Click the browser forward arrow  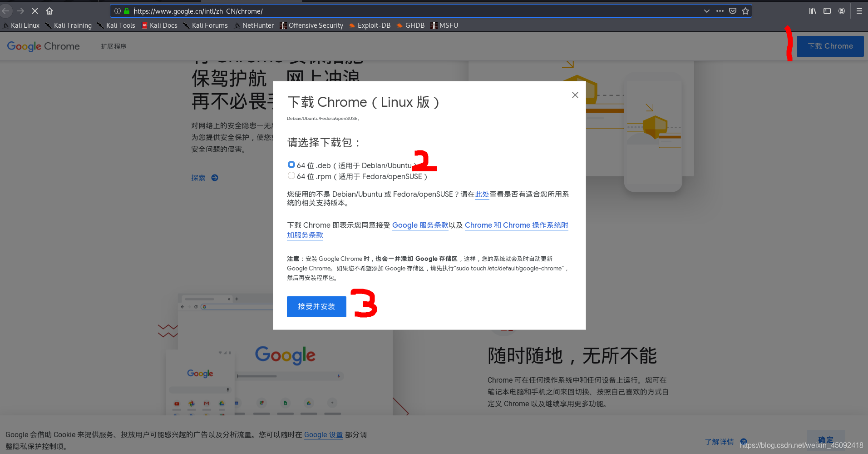20,11
